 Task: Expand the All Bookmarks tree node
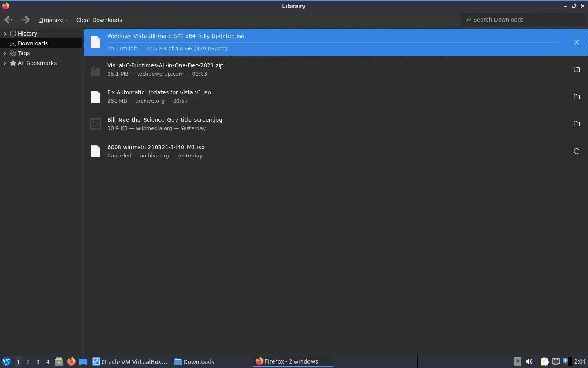coord(5,63)
